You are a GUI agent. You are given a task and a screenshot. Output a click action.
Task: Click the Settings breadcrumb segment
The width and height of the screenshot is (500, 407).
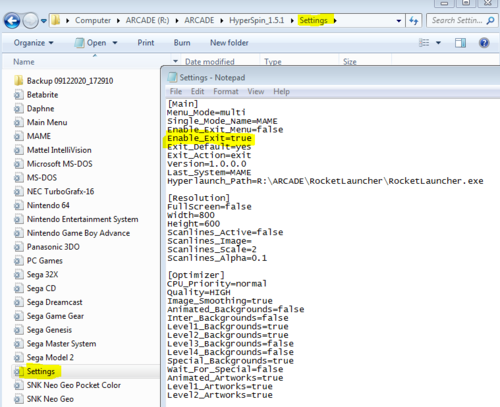click(313, 21)
